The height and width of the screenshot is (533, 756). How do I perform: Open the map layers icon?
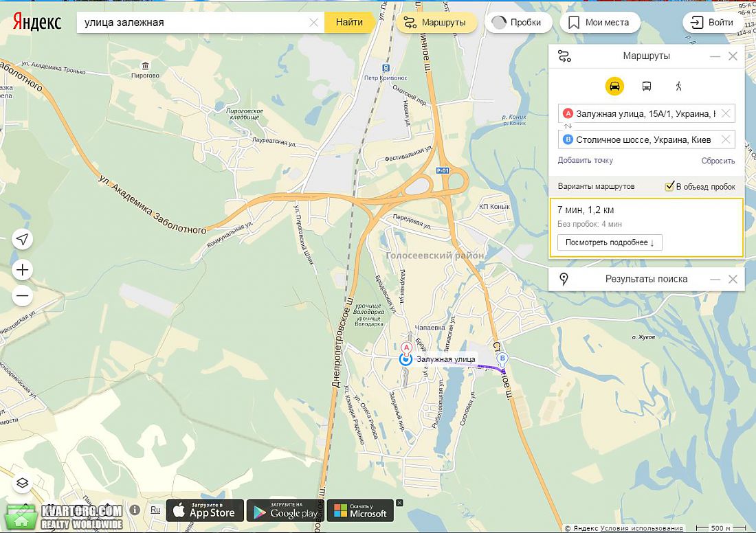22,484
